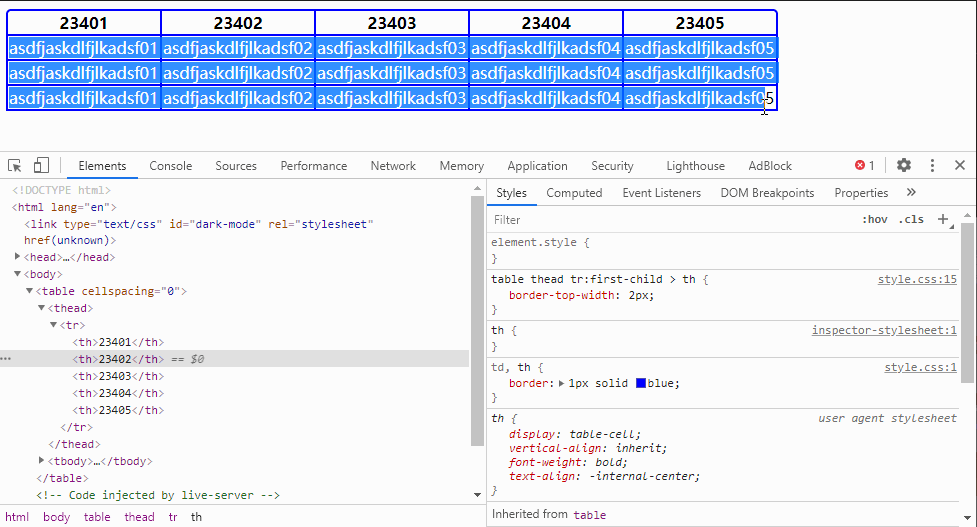The height and width of the screenshot is (527, 977).
Task: Click the font-weight bold declaration
Action: (x=568, y=462)
